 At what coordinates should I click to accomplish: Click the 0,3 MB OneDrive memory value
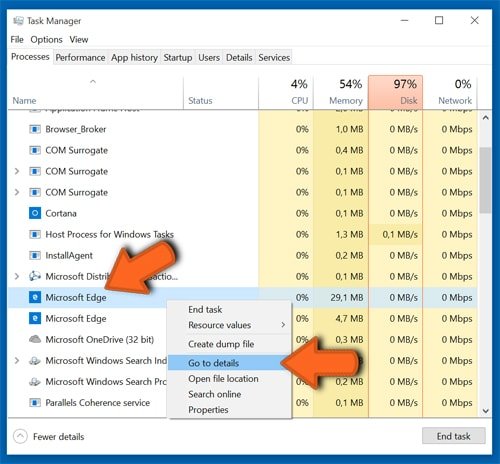coord(349,340)
